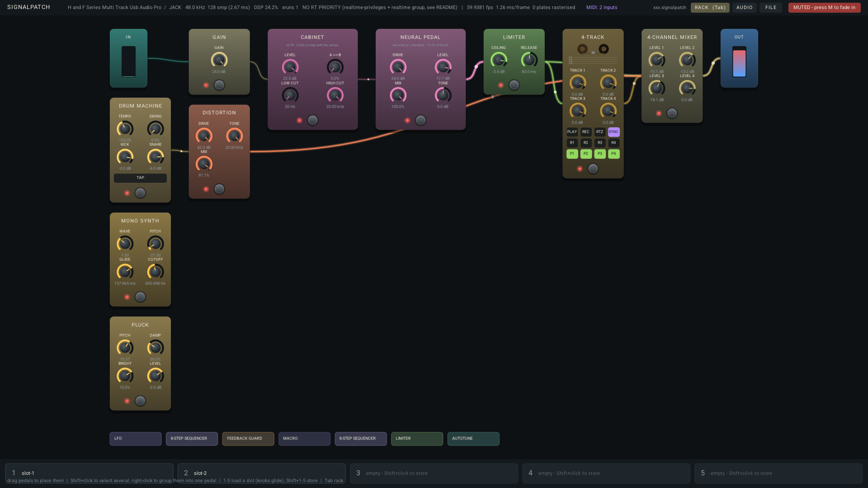
Task: Select the Drum Machine TEMPO knob
Action: coord(125,129)
